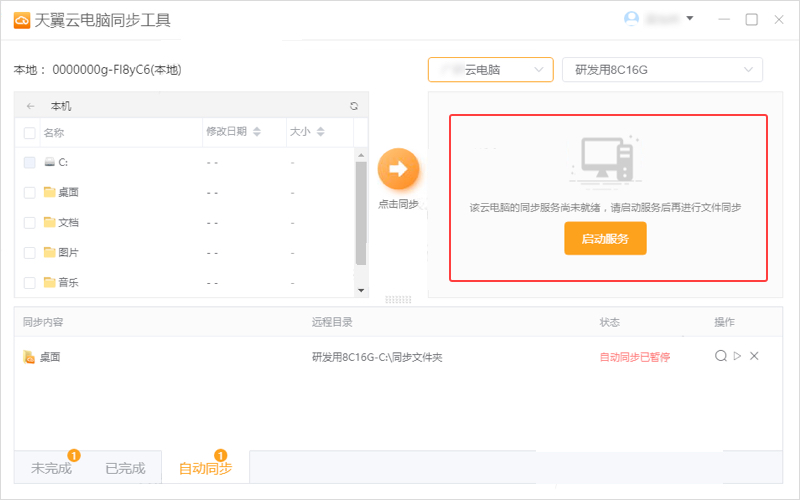
Task: Click the magnifier icon for 桌面 sync task
Action: (x=720, y=356)
